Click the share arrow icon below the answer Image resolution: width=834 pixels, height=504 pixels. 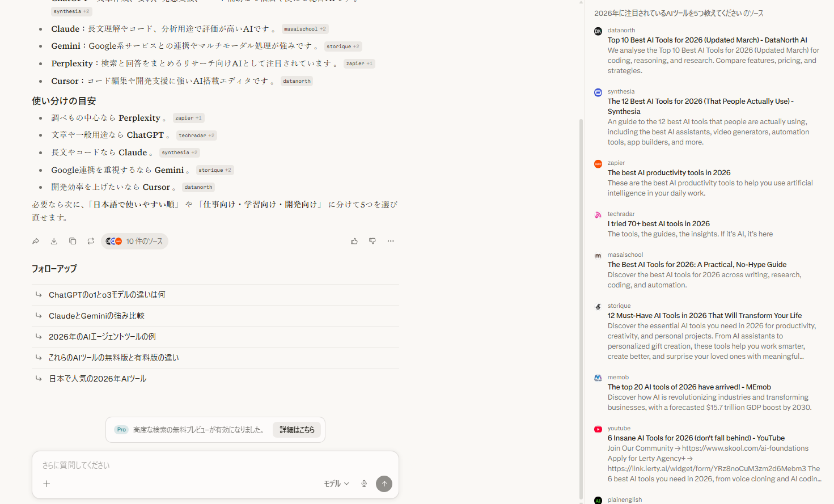click(x=36, y=241)
